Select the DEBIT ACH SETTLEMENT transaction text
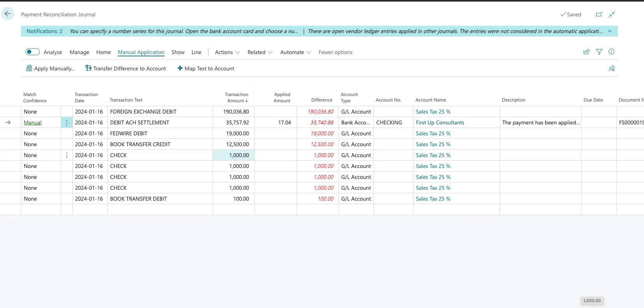Image resolution: width=644 pixels, height=308 pixels. point(140,122)
